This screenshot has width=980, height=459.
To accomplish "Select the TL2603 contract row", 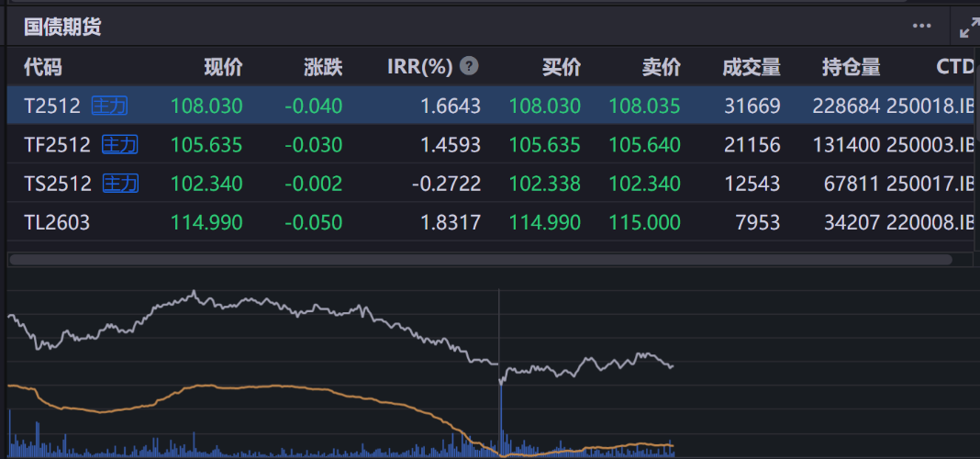I will coord(491,222).
